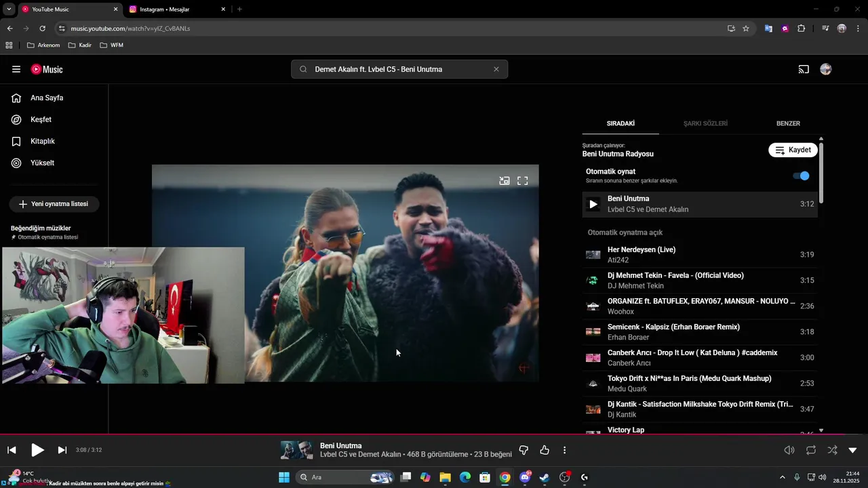The image size is (868, 488).
Task: Open the Yükselt upgrade page
Action: tap(42, 163)
